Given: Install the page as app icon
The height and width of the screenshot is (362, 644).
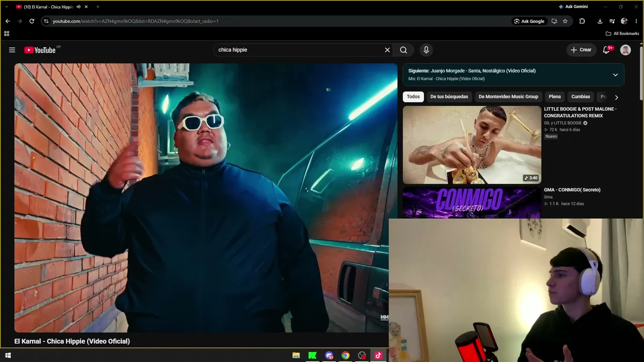Looking at the screenshot, I should tap(554, 21).
